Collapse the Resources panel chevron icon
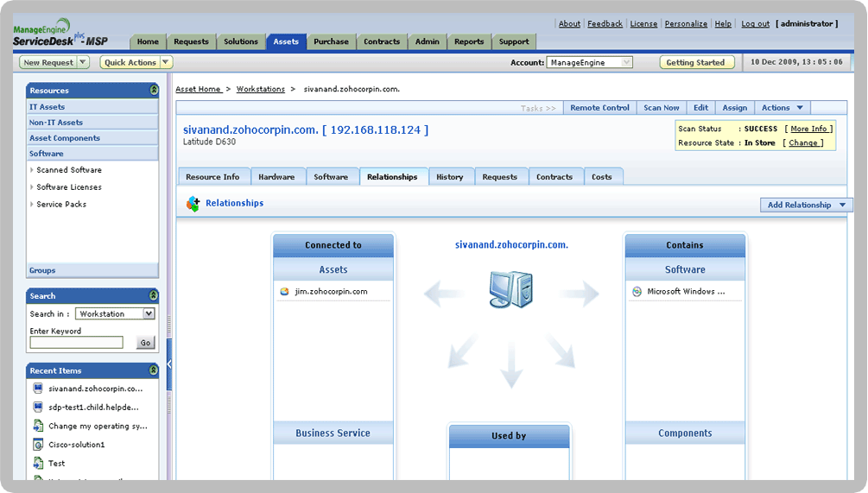Screen dimensions: 868x493 point(154,90)
